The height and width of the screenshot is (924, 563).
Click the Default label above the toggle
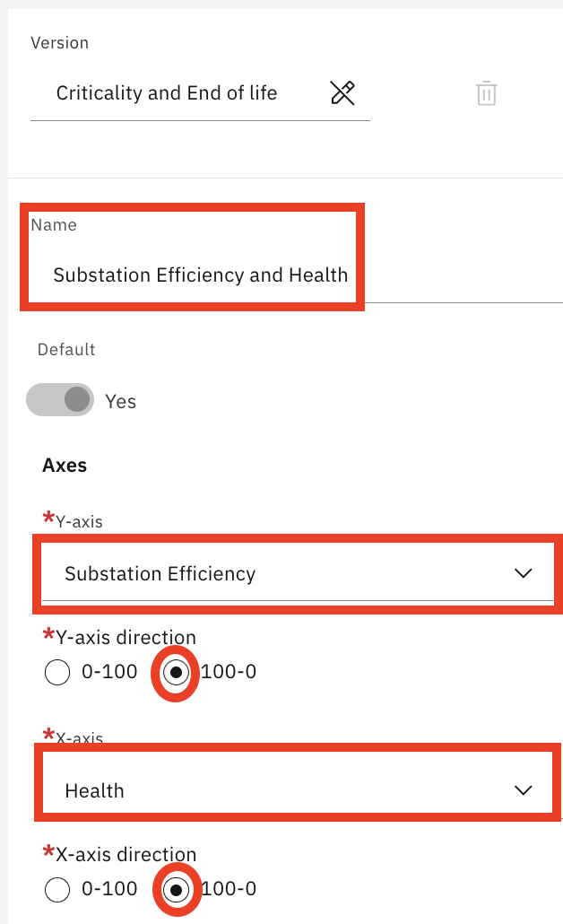(66, 350)
